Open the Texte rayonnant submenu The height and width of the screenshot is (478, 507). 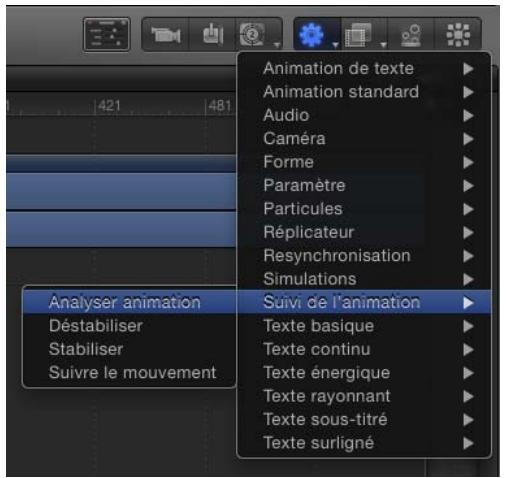point(364,396)
